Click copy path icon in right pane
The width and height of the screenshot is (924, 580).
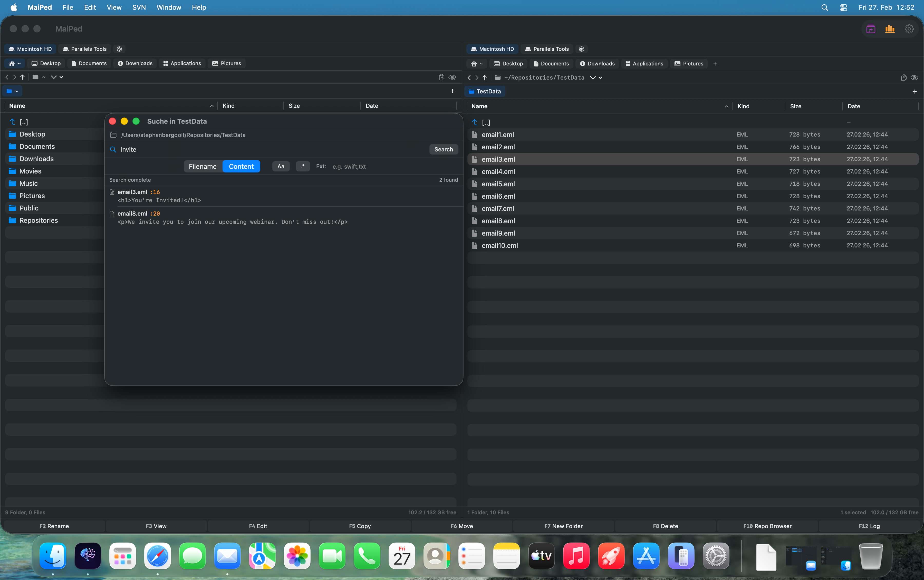click(x=903, y=78)
